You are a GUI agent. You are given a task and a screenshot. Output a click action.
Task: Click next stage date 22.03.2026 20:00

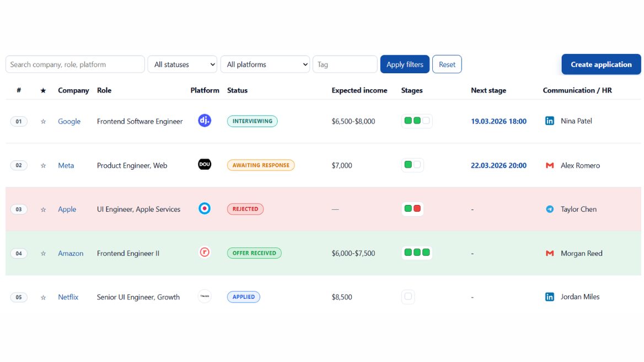click(498, 165)
